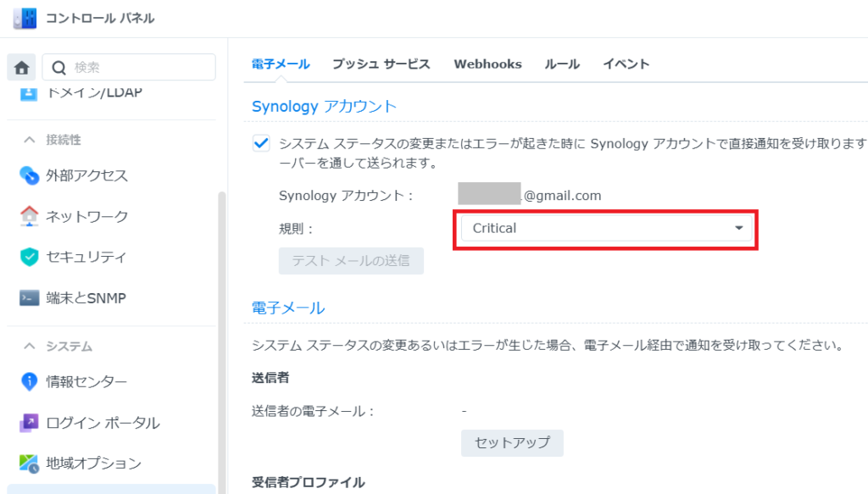868x494 pixels.
Task: Click the Control Panel icon in title bar
Action: coord(25,18)
